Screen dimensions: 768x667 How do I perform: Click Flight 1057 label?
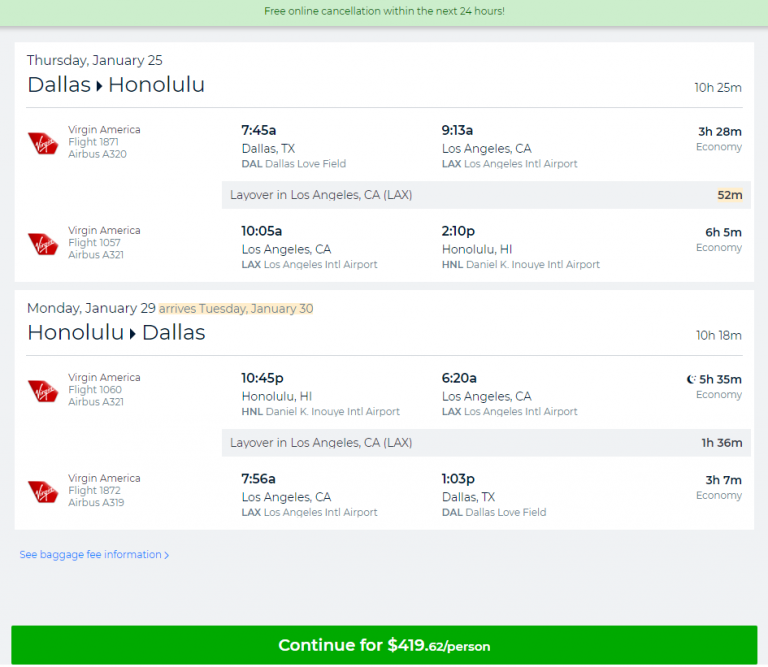coord(94,243)
